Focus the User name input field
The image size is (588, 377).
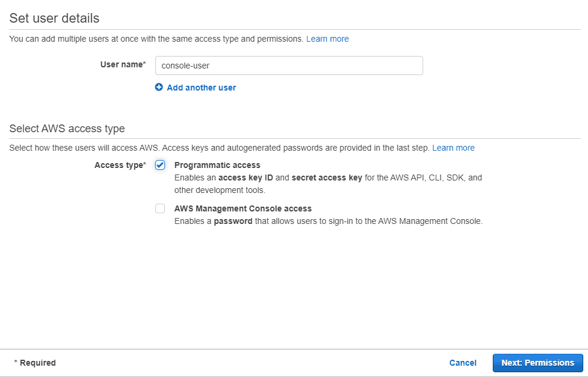[x=289, y=66]
